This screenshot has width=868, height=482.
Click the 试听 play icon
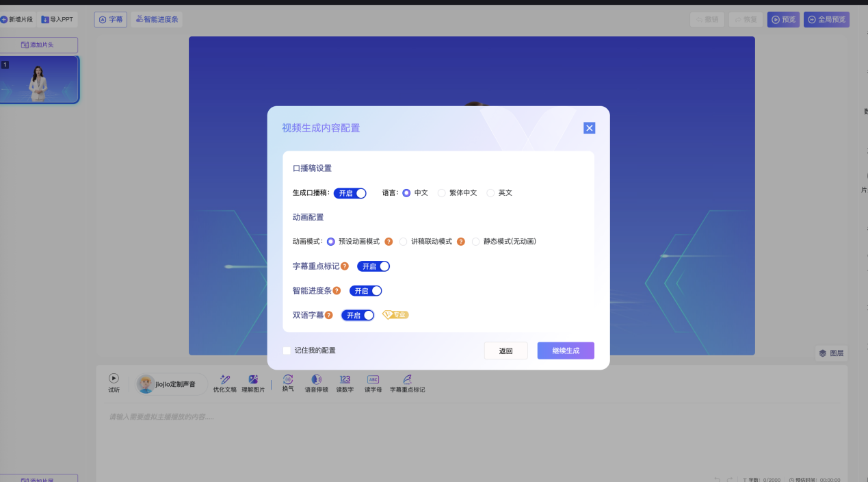point(114,379)
